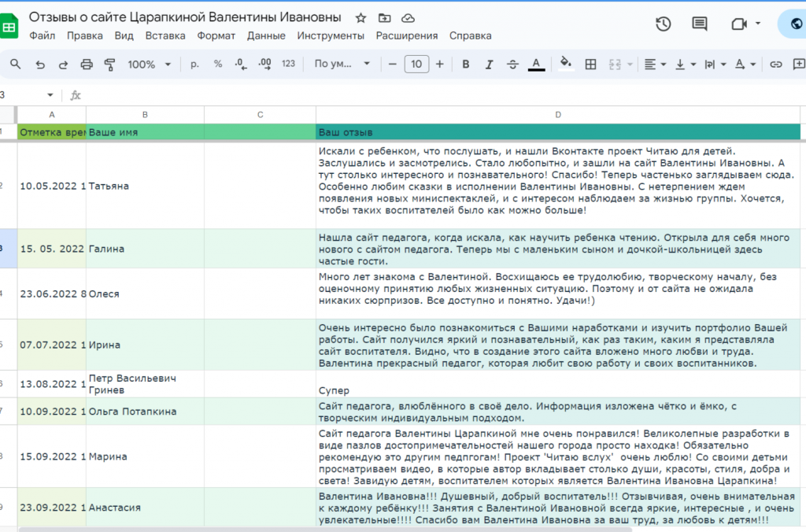The width and height of the screenshot is (806, 532).
Task: Increase font size with plus button
Action: pyautogui.click(x=439, y=65)
